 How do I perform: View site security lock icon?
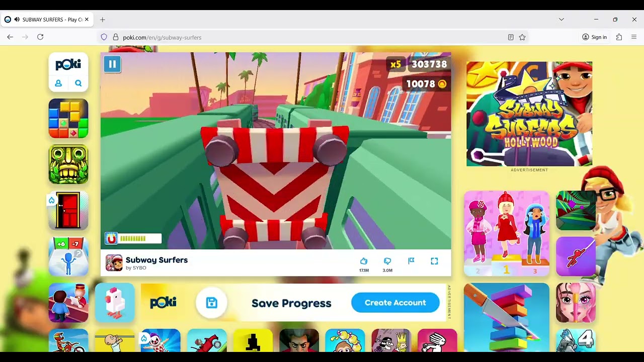[x=116, y=37]
